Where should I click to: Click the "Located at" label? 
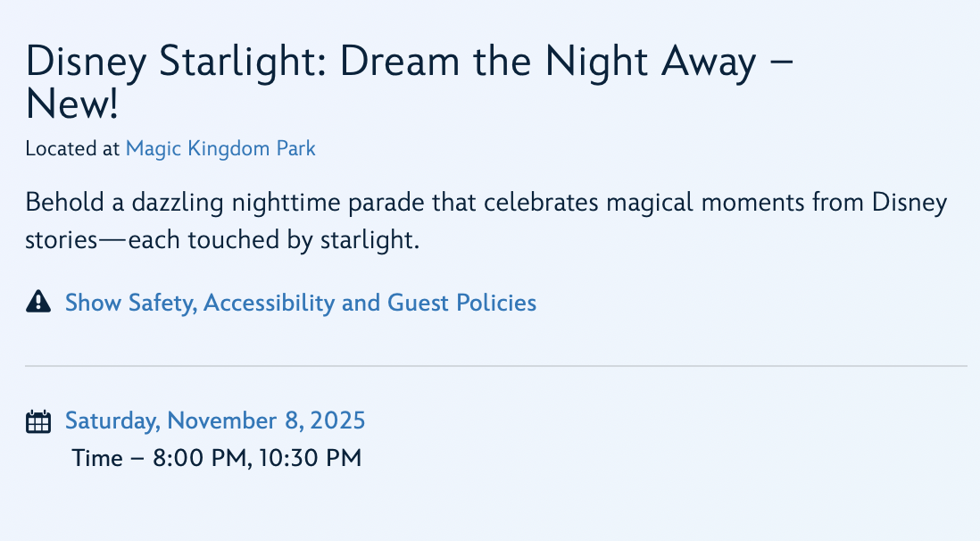(x=72, y=148)
